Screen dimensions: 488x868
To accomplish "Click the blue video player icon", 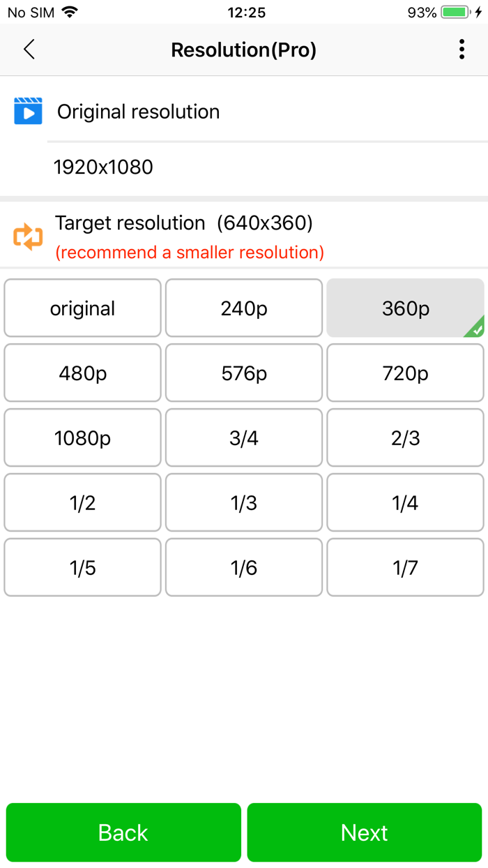I will (28, 110).
